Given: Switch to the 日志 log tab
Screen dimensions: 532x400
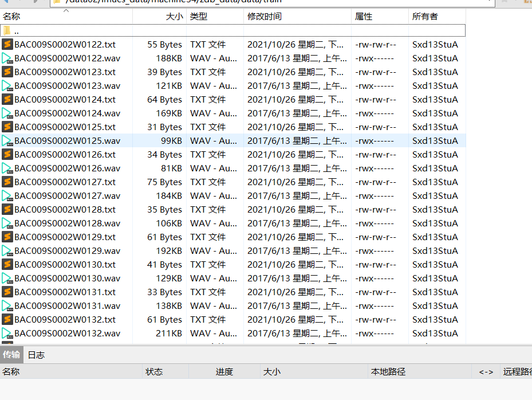Looking at the screenshot, I should coord(36,355).
